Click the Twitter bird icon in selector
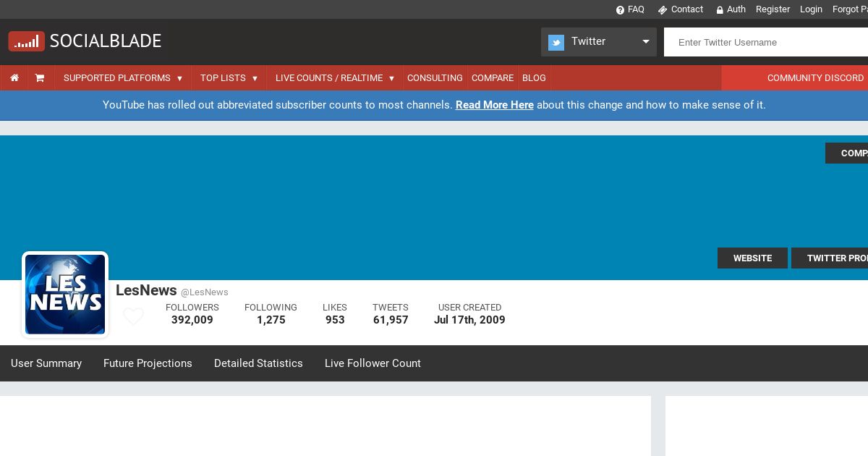This screenshot has width=868, height=456. (556, 43)
